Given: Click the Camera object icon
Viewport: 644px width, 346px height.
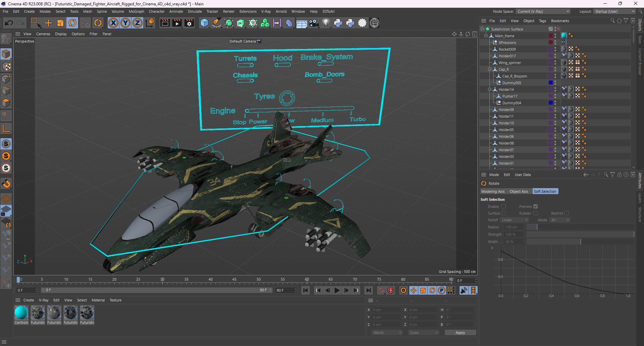Looking at the screenshot, I should (x=314, y=23).
